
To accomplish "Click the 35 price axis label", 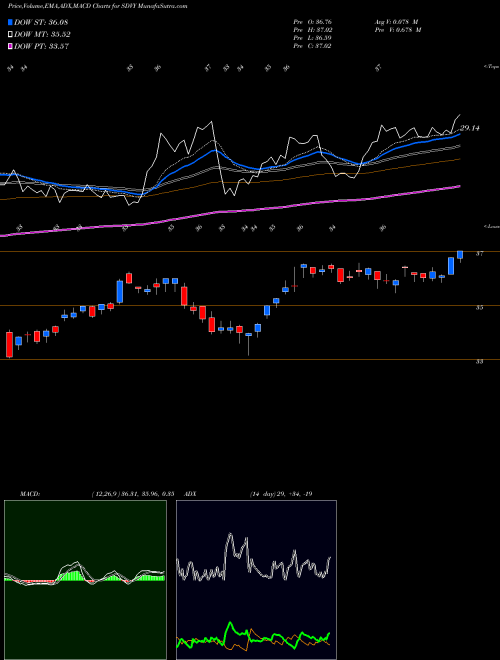I will [479, 308].
